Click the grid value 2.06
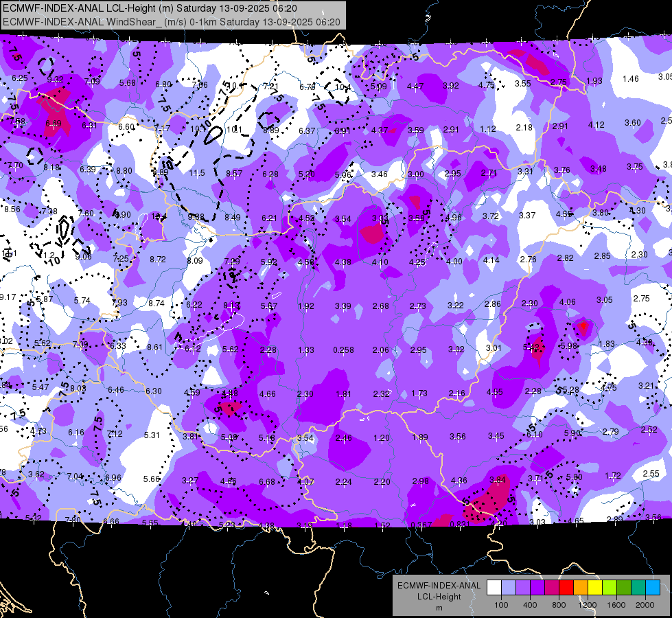Screen dimensions: 672x618 coord(380,350)
